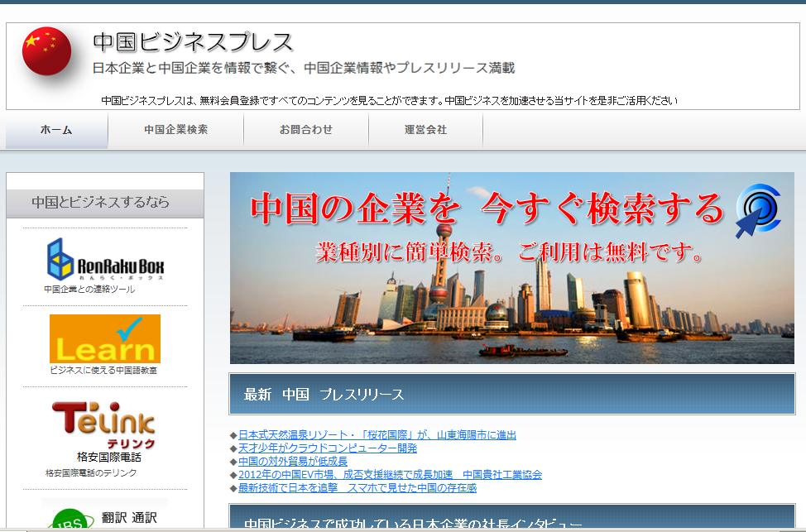Click the 格安国際電話 text under Telink

108,457
